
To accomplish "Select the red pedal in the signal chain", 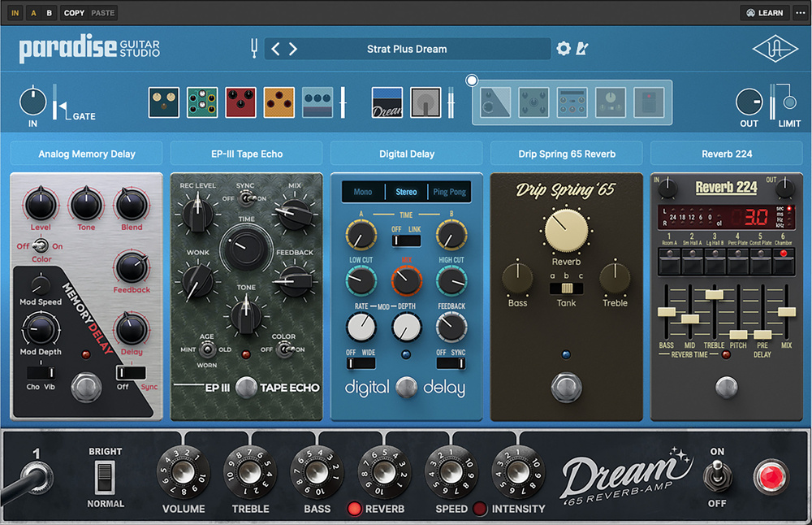I will [x=241, y=103].
